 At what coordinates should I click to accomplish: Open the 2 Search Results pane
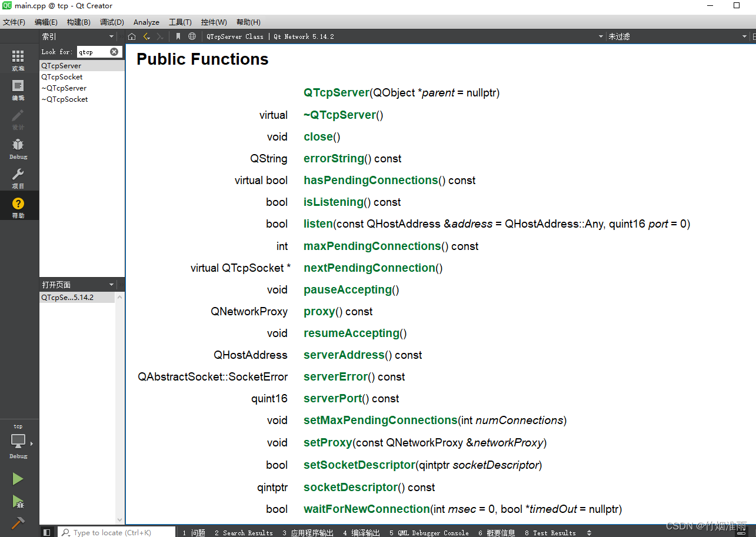point(244,533)
